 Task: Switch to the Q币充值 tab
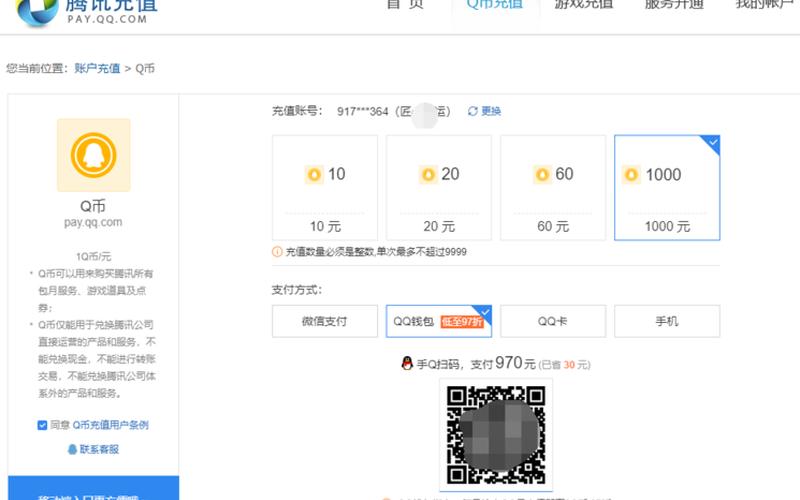(494, 4)
